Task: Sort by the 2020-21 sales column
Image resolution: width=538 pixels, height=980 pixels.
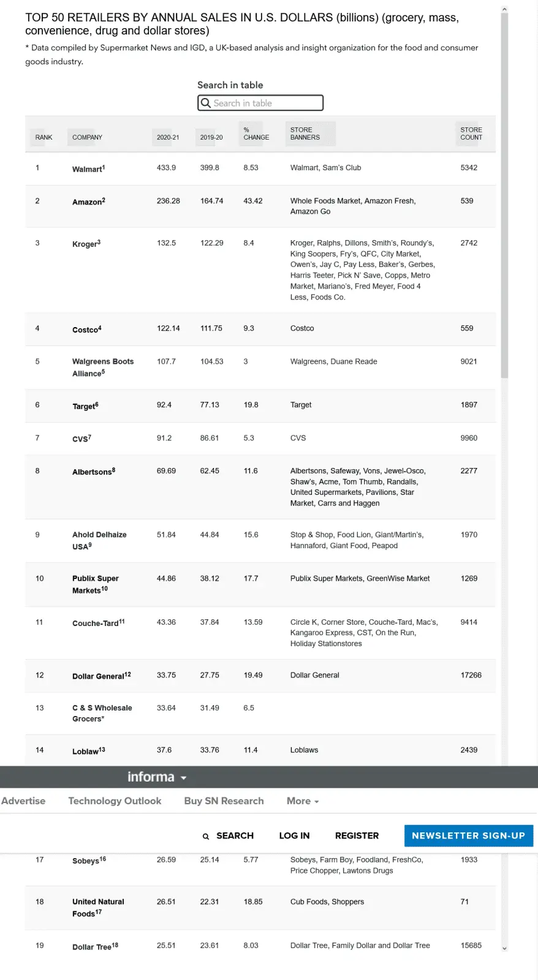Action: (168, 137)
